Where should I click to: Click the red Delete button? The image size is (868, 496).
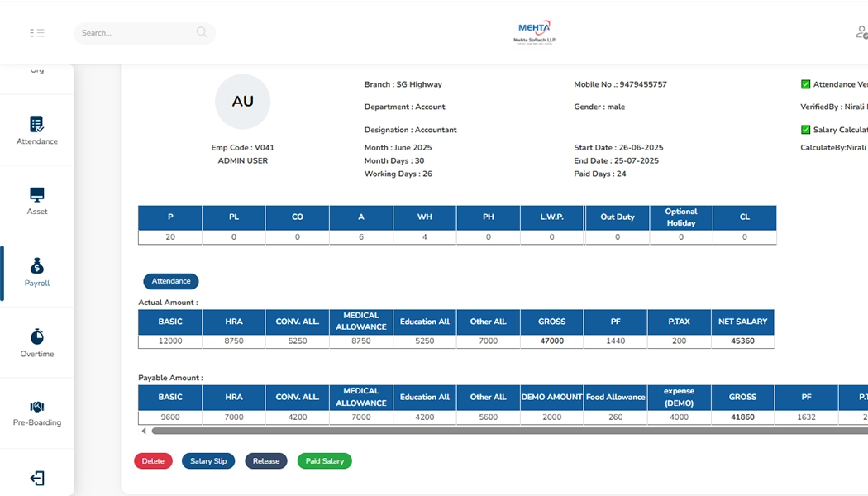click(153, 460)
